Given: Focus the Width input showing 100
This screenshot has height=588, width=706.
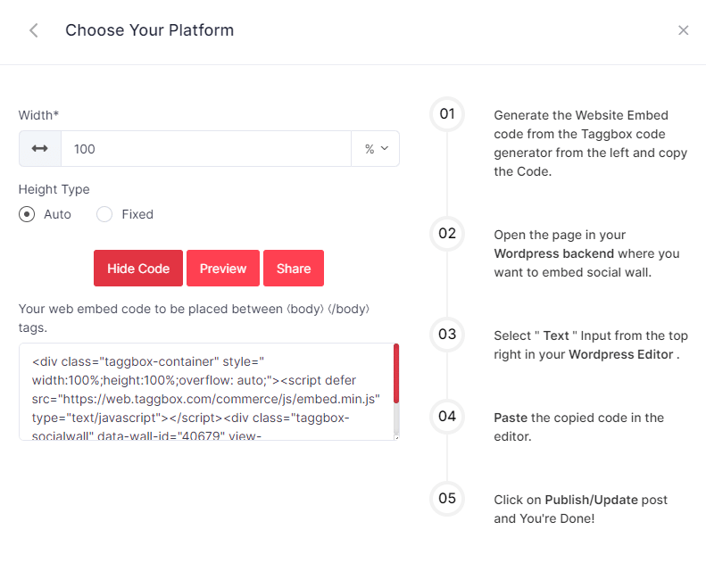Looking at the screenshot, I should (205, 149).
